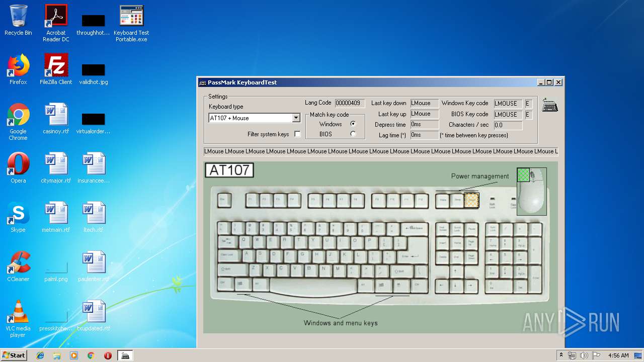Viewport: 644px width, 362px height.
Task: Click the Caps Lock key on image
Action: pos(229,256)
